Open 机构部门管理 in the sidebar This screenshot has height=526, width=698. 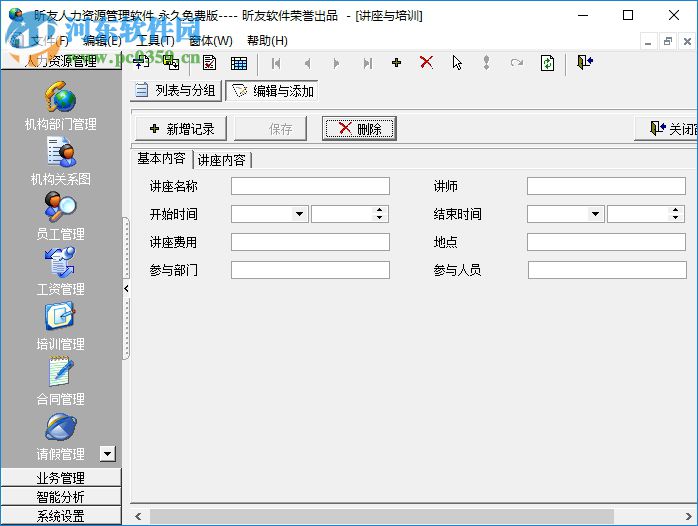pos(61,106)
